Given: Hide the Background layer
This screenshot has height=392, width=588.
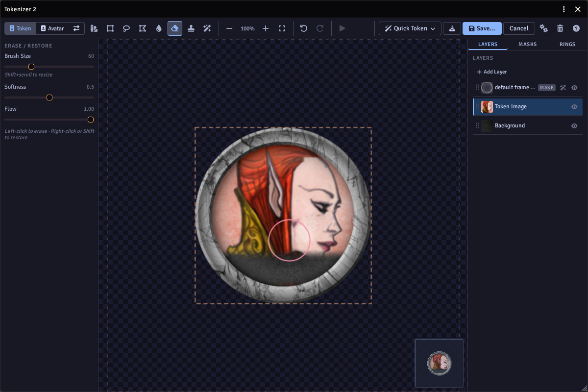Looking at the screenshot, I should click(x=574, y=126).
